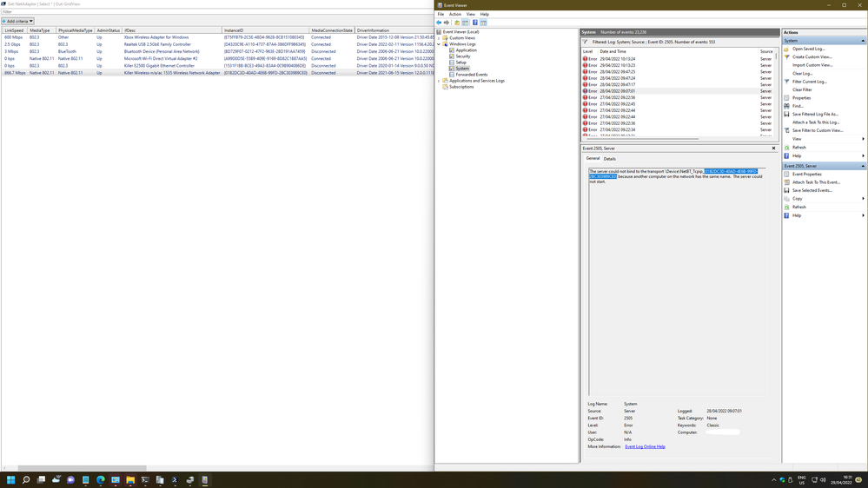Open Task View from the taskbar

41,479
